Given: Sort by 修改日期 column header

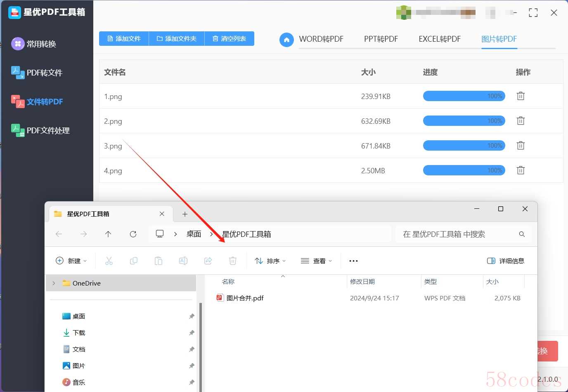Looking at the screenshot, I should (362, 281).
